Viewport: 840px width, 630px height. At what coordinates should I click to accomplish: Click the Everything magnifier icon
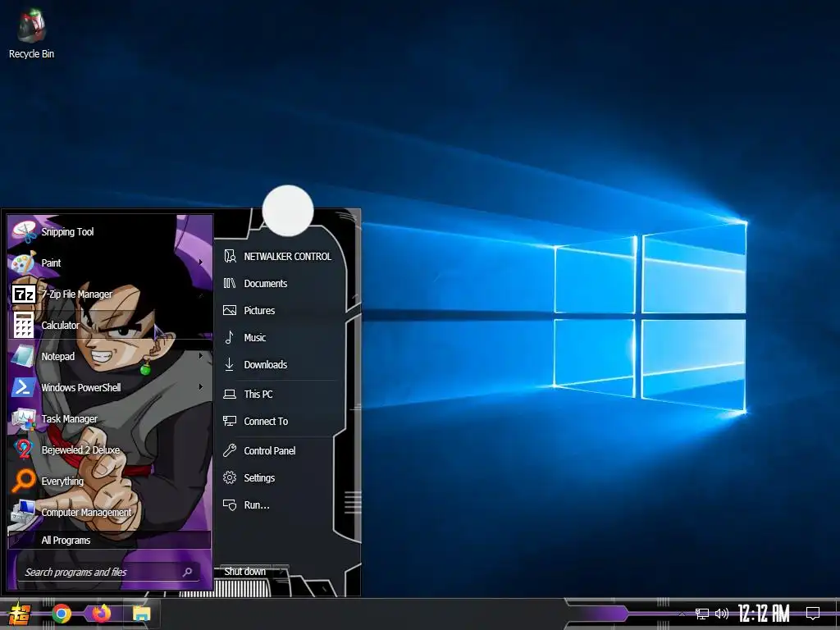click(24, 481)
